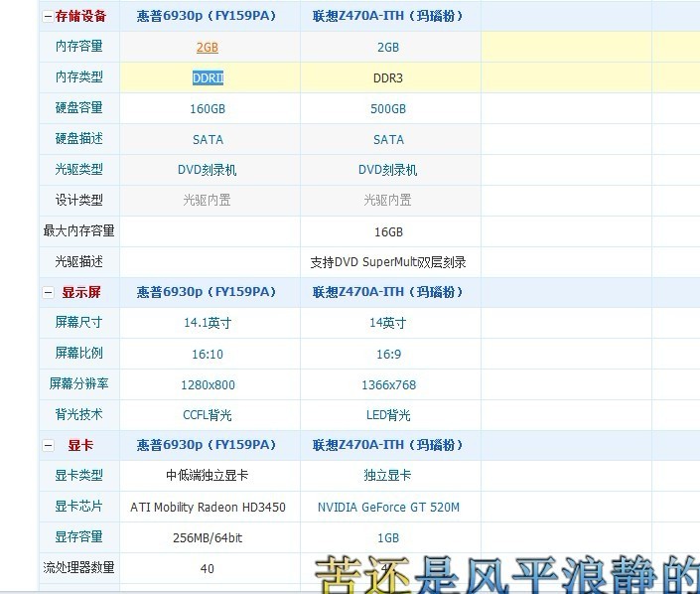Click the 显存容量 row label

point(79,536)
